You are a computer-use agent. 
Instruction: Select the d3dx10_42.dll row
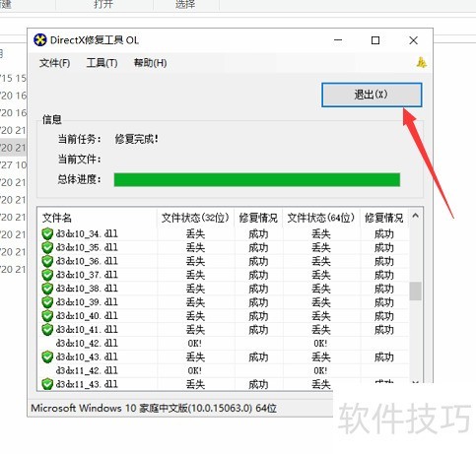pos(224,344)
